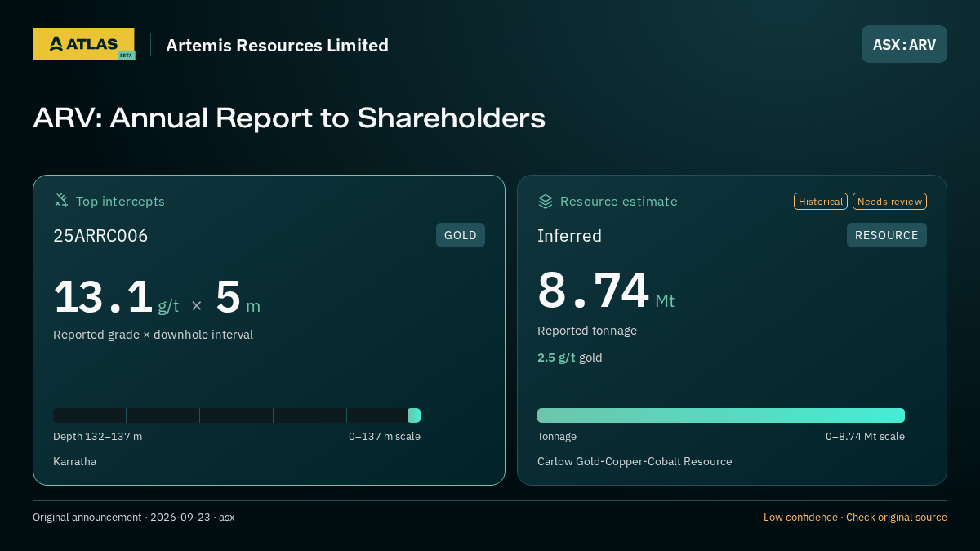The height and width of the screenshot is (551, 980).
Task: Click the Tonnage label under the bar
Action: coord(557,437)
